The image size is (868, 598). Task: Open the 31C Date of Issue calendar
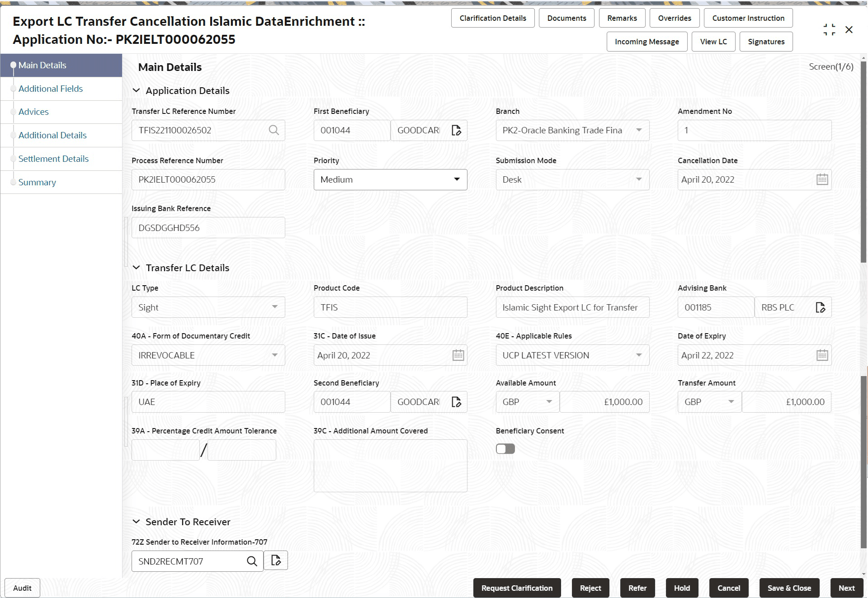click(458, 355)
